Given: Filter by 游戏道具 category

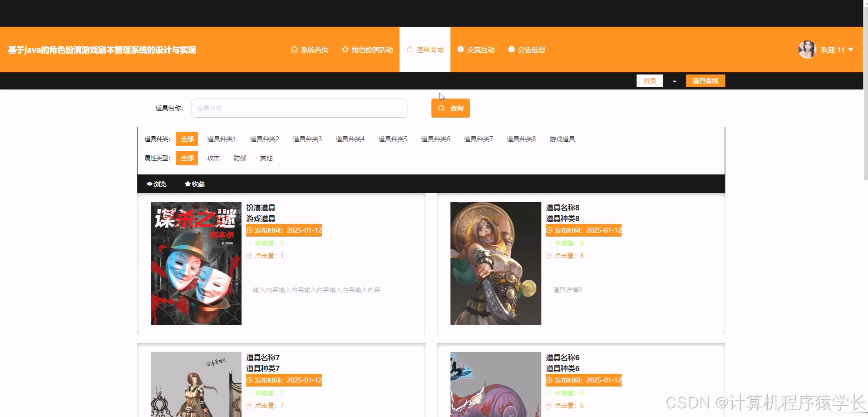Looking at the screenshot, I should [x=562, y=139].
